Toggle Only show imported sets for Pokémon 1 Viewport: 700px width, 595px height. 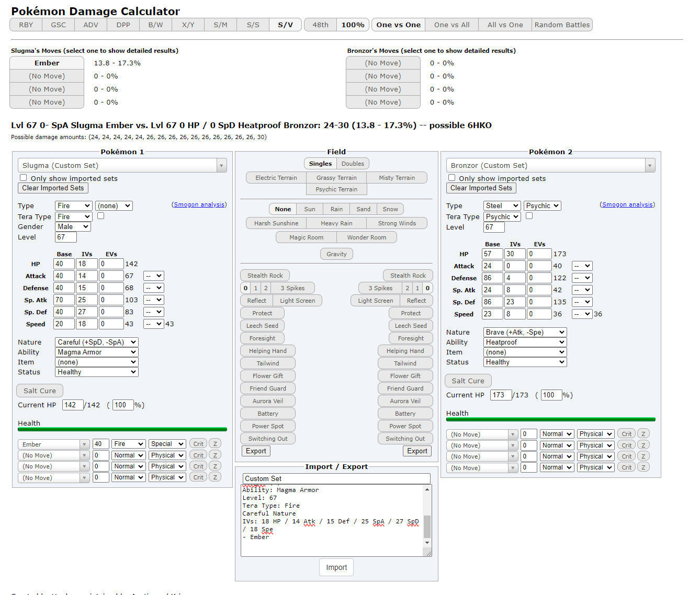click(x=24, y=178)
